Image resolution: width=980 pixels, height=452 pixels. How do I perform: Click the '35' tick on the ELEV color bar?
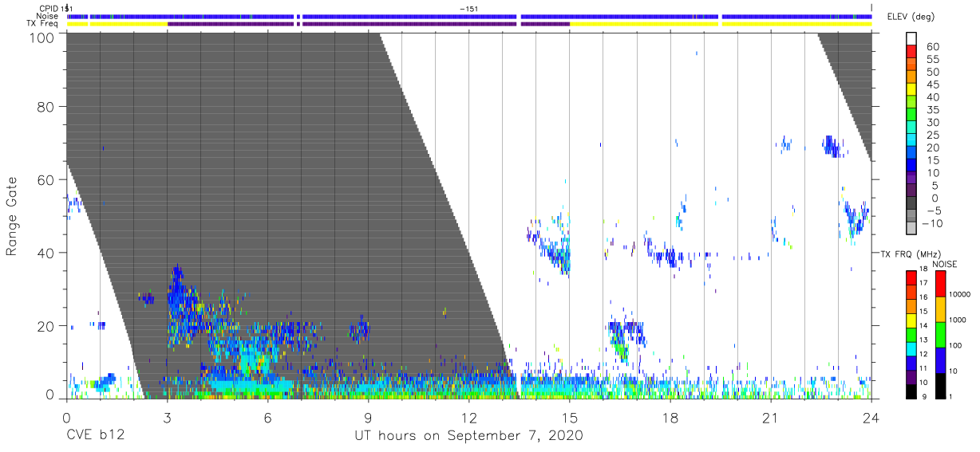tap(931, 110)
